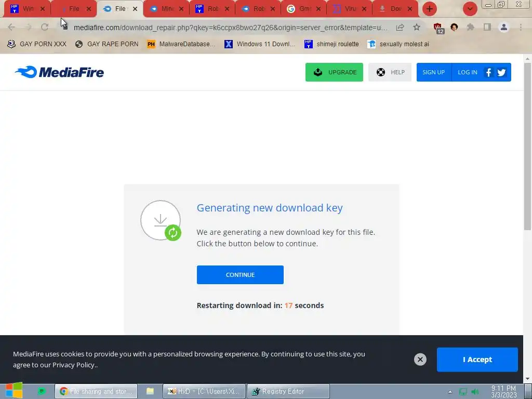
Task: Switch to the first Win tab
Action: 27,9
